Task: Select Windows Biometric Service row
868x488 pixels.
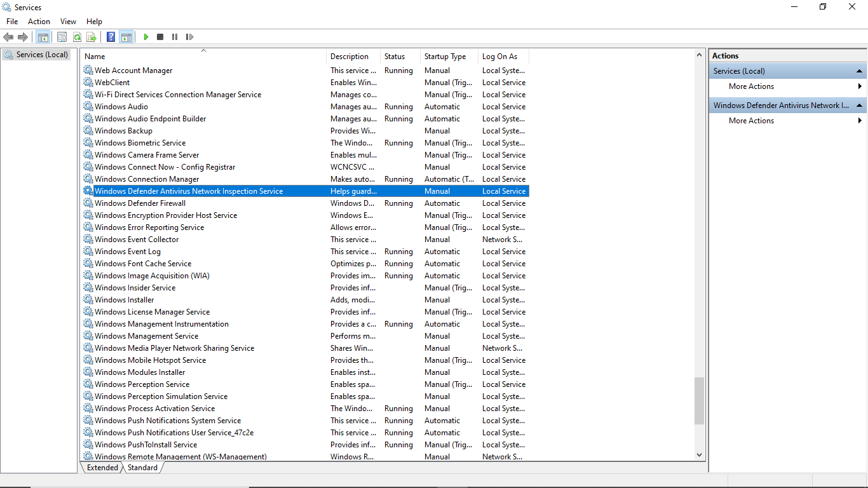Action: tap(305, 143)
